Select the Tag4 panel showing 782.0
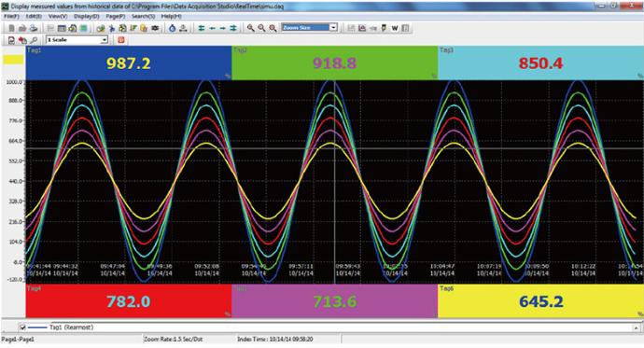644x348 pixels. (129, 301)
